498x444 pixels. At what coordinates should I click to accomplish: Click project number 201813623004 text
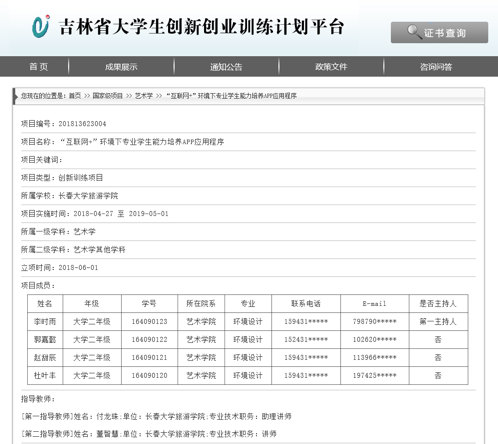82,124
